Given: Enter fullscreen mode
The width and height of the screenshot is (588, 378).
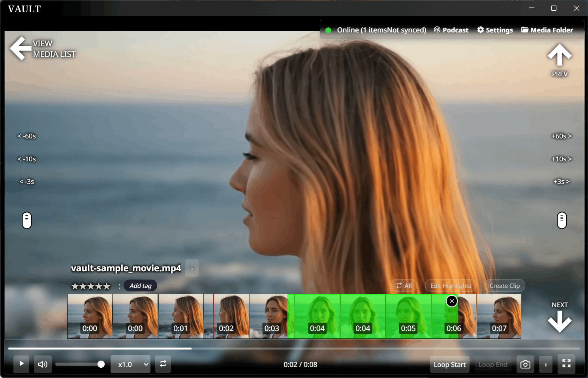Looking at the screenshot, I should click(x=566, y=364).
